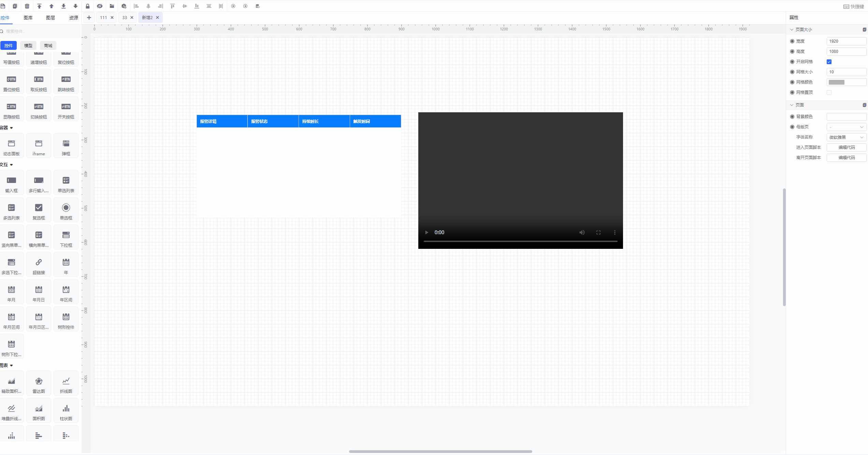Select the 雷达图 radar chart widget
The width and height of the screenshot is (868, 455).
click(39, 384)
